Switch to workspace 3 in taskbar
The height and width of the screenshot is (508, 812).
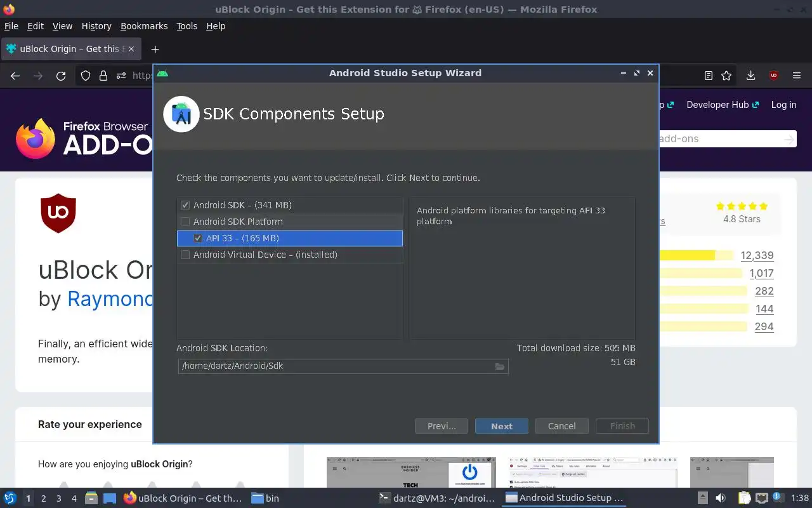(x=58, y=498)
